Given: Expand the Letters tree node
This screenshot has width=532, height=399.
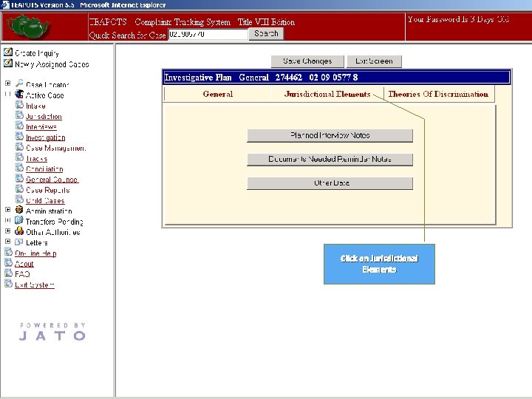Looking at the screenshot, I should pyautogui.click(x=8, y=242).
